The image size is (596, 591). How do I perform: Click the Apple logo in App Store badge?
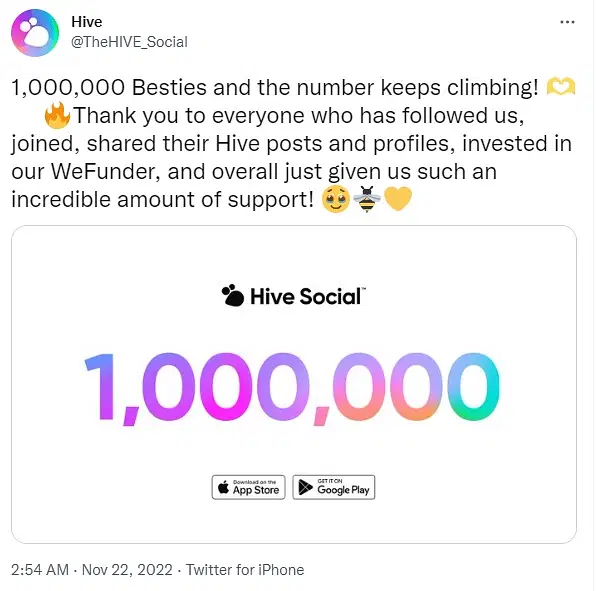(224, 487)
